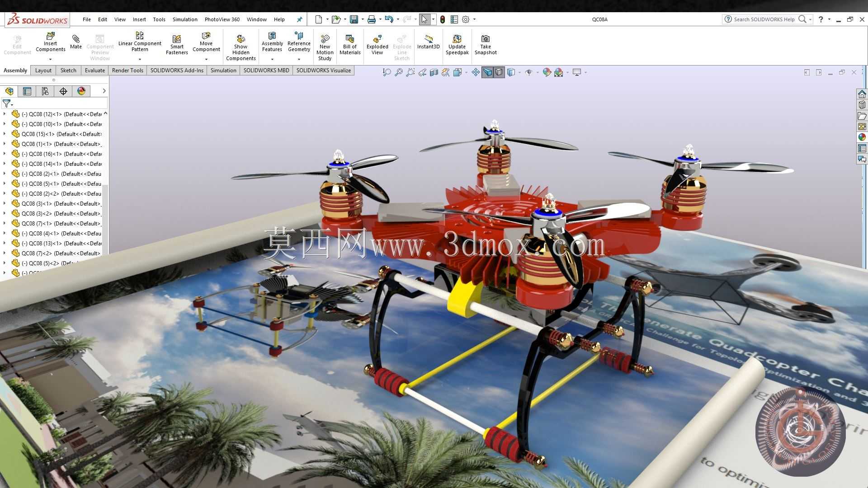The width and height of the screenshot is (868, 488).
Task: Open the Options gear icon
Action: click(466, 19)
